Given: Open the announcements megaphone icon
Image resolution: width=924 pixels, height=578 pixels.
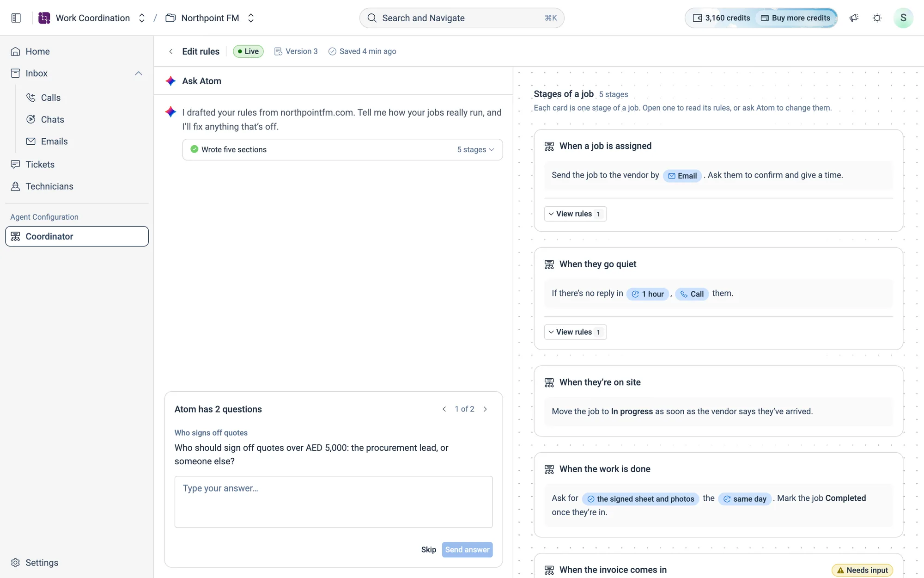Looking at the screenshot, I should 854,18.
